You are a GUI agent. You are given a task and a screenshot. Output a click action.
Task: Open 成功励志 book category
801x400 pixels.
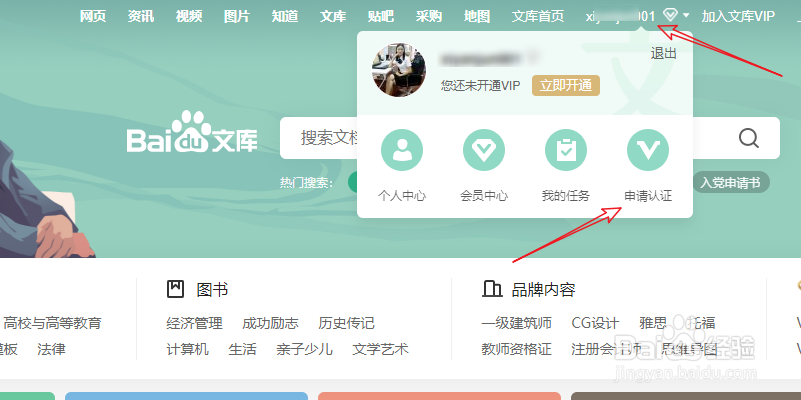[x=270, y=323]
